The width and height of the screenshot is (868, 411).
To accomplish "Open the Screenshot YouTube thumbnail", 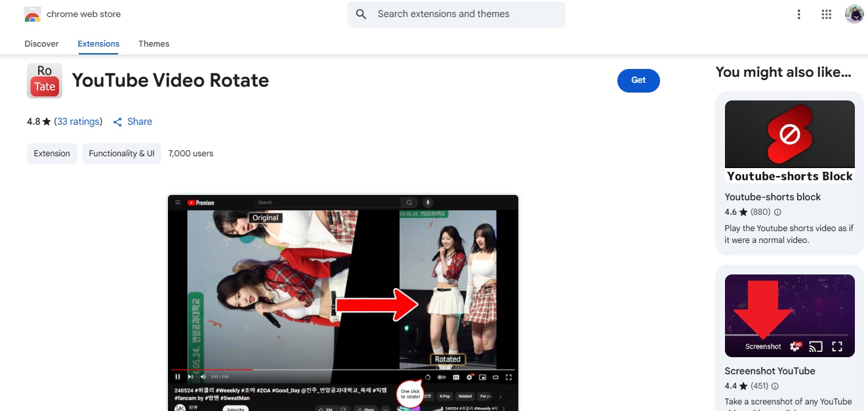I will coord(790,316).
